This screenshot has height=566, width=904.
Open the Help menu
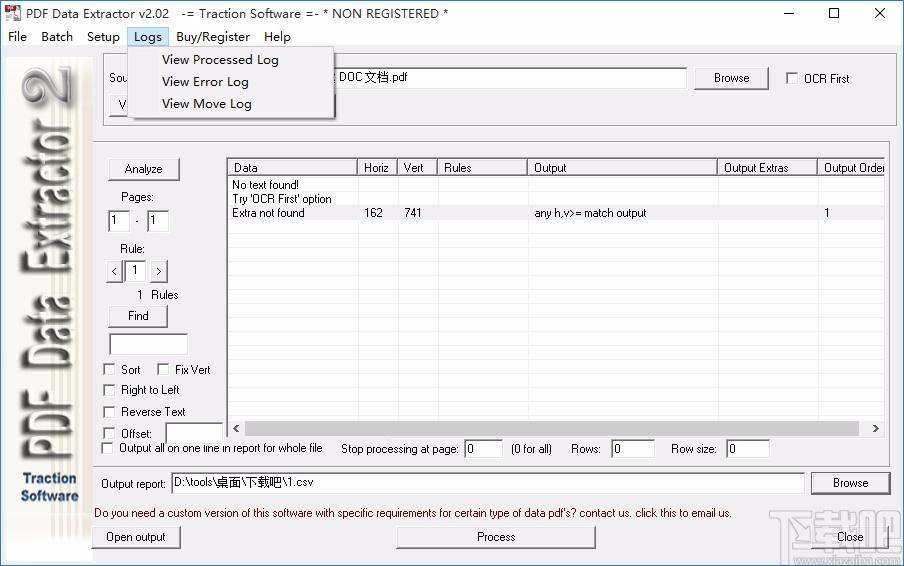coord(277,36)
